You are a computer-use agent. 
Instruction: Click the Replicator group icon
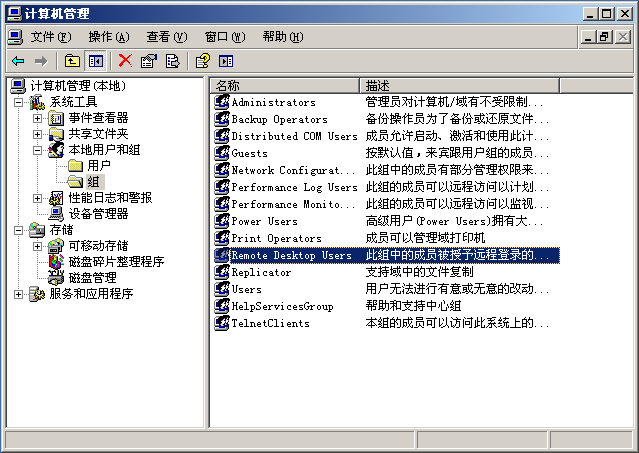click(222, 272)
